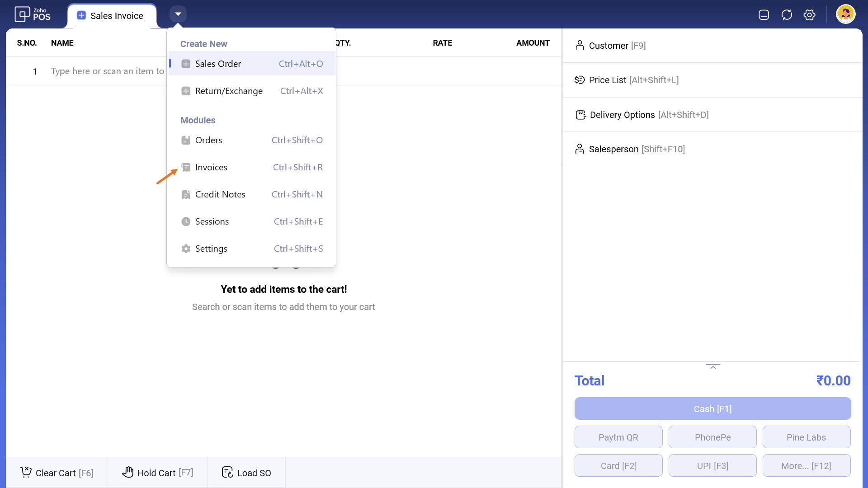The width and height of the screenshot is (868, 488).
Task: Click the Hold Cart hand icon
Action: point(128,472)
